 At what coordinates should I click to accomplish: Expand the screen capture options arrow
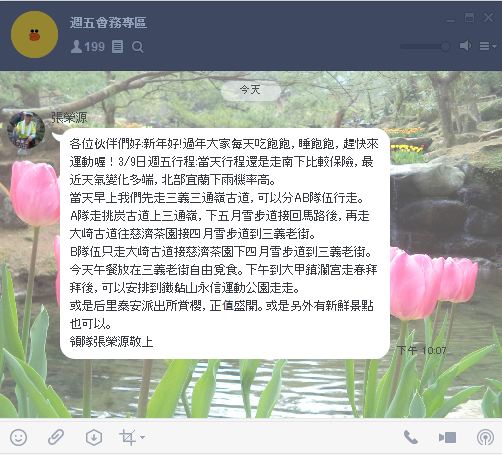click(143, 437)
